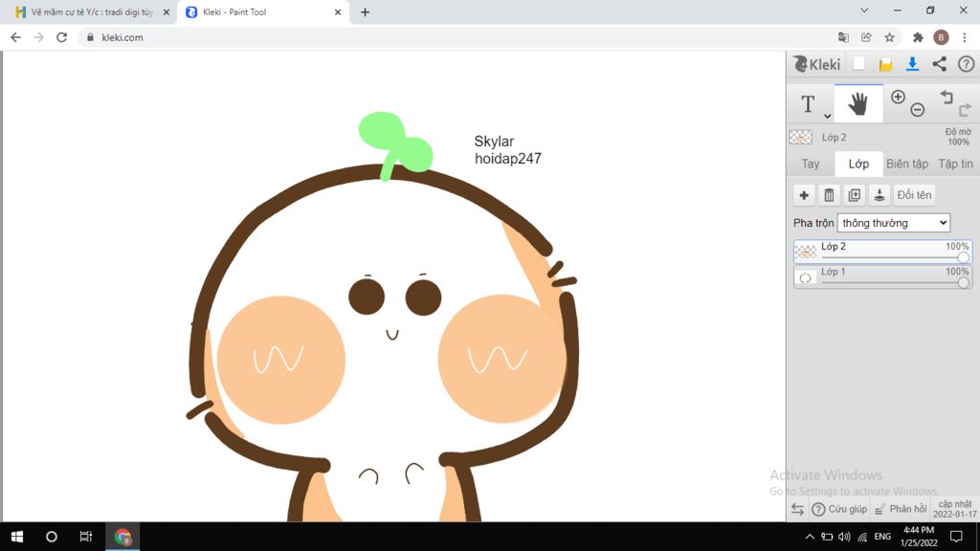Open the taskbar clock 4:44 PM
The height and width of the screenshot is (551, 980).
(919, 537)
